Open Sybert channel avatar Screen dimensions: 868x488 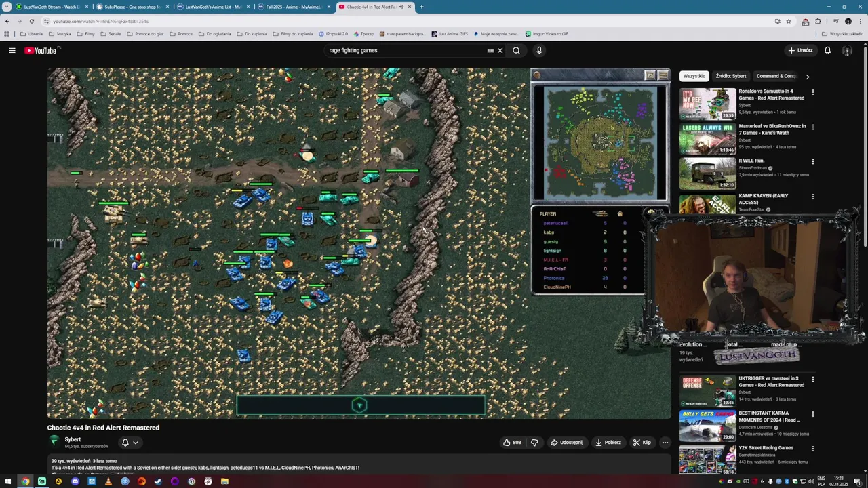[54, 441]
